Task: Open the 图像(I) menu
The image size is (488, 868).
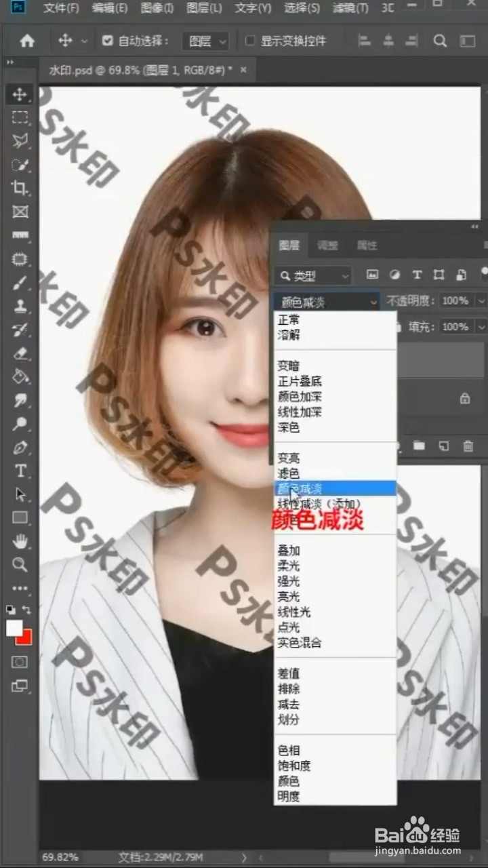Action: [x=157, y=8]
